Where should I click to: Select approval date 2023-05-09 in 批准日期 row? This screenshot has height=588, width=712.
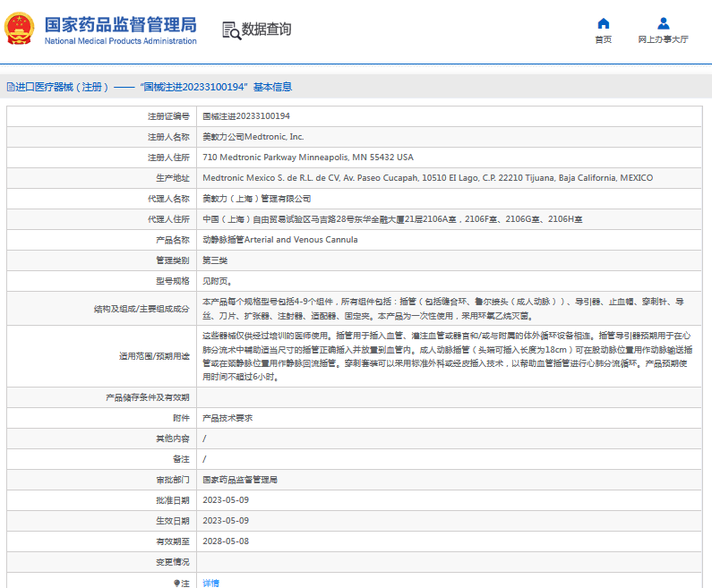[x=226, y=500]
